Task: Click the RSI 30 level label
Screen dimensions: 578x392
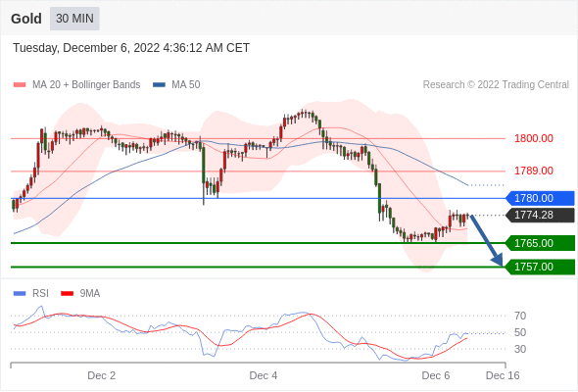Action: [520, 349]
